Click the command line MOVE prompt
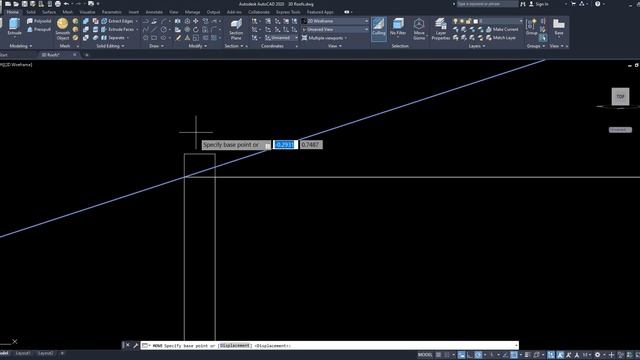Viewport: 640px width, 360px height. click(x=329, y=345)
